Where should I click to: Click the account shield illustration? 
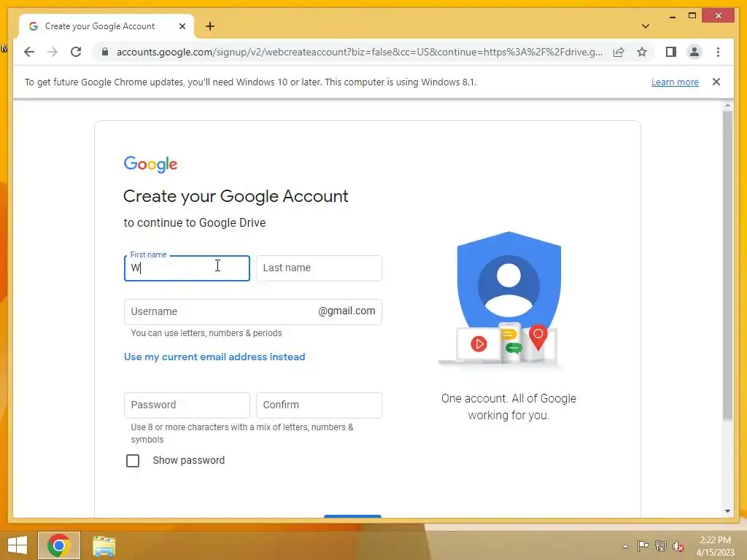[508, 298]
